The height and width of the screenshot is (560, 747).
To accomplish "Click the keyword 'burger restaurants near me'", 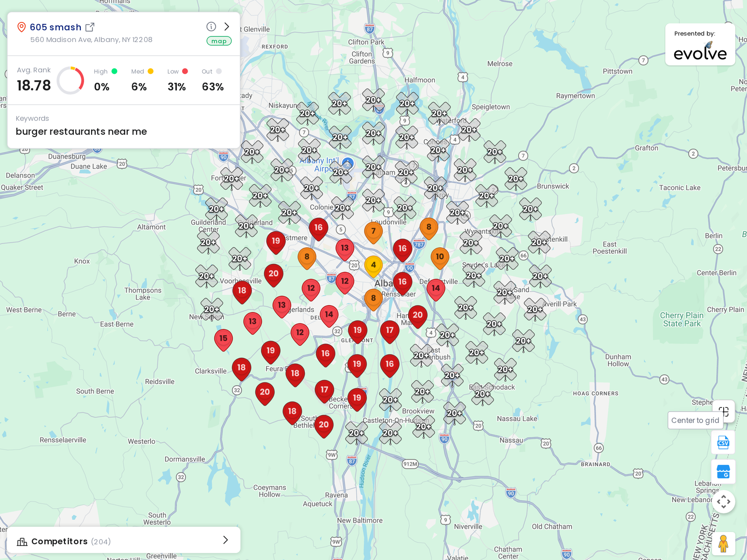I will pyautogui.click(x=81, y=132).
